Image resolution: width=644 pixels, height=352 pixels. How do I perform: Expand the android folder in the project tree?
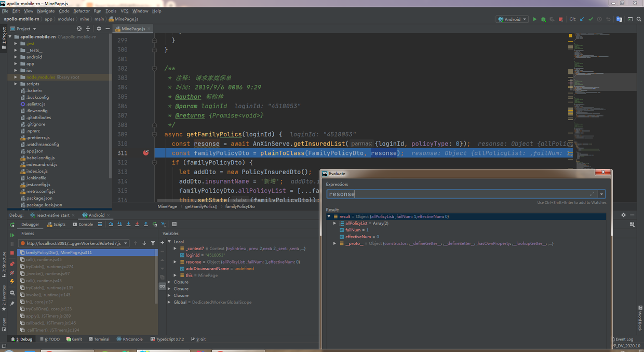[x=16, y=57]
